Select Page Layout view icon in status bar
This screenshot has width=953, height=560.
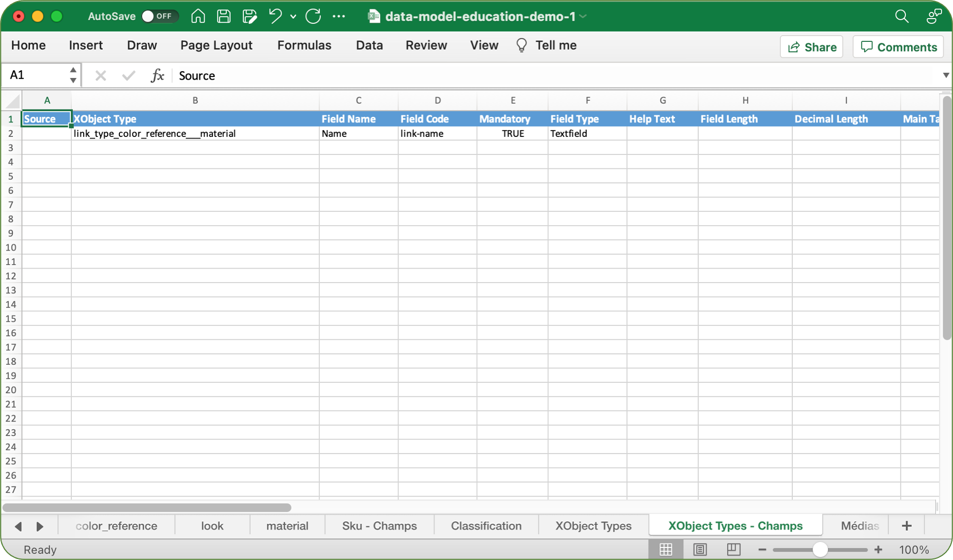tap(700, 549)
